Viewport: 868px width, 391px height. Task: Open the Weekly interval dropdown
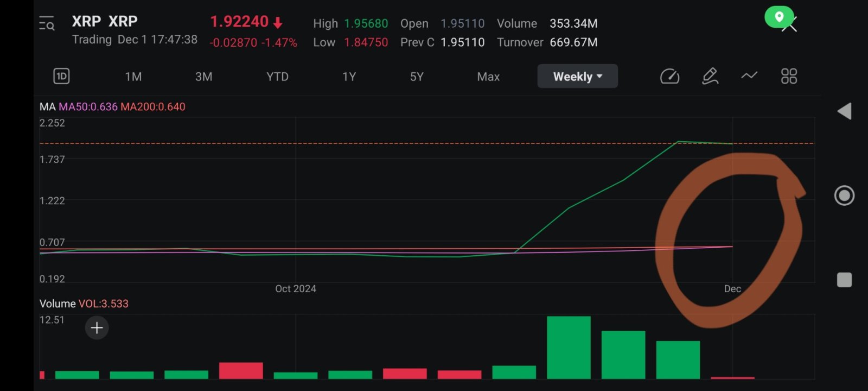(x=578, y=76)
